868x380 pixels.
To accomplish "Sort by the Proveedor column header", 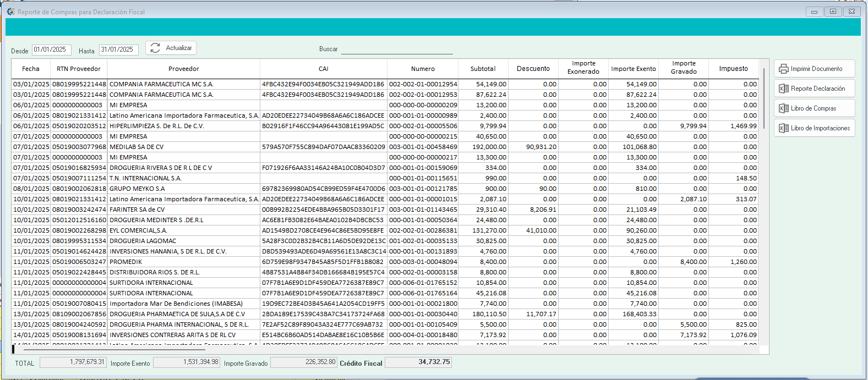I will pyautogui.click(x=183, y=69).
